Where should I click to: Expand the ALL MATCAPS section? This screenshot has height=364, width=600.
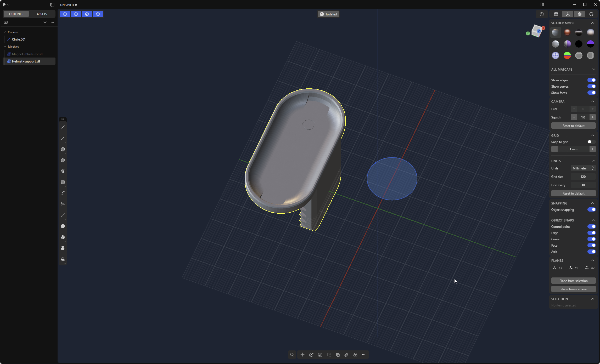(593, 70)
